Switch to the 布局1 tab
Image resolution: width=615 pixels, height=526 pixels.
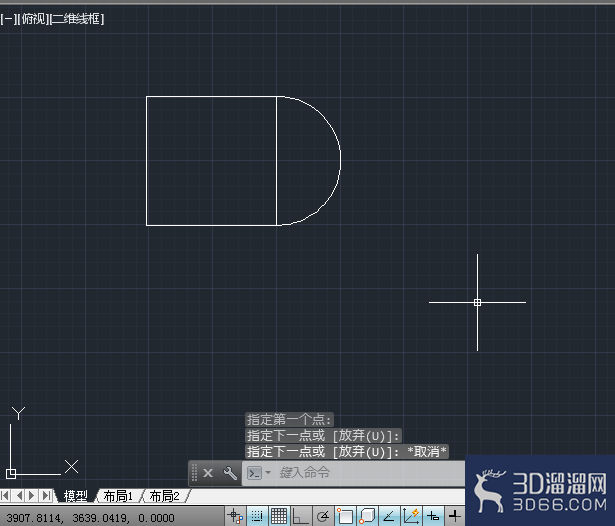click(x=118, y=496)
